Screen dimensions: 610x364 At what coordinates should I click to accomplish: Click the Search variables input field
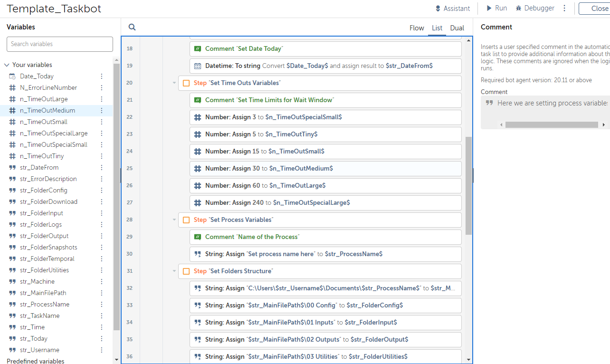[60, 44]
